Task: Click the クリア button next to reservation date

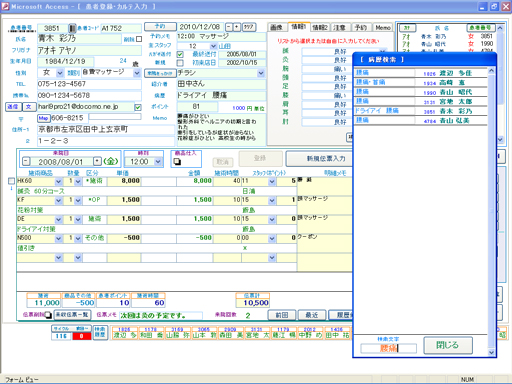Action: pyautogui.click(x=249, y=27)
